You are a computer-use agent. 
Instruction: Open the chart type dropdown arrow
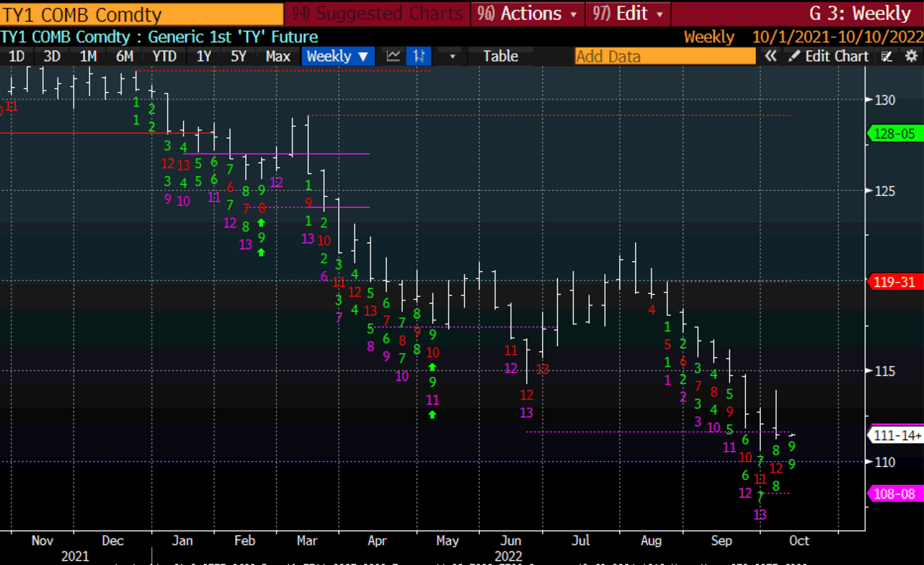pos(452,56)
